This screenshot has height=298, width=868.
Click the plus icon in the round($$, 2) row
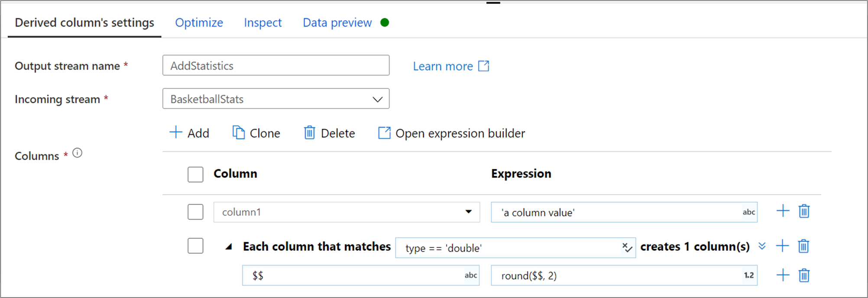[x=783, y=275]
